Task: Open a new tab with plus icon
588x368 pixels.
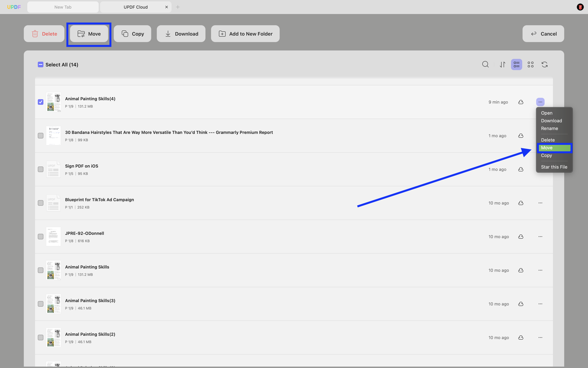Action: click(x=178, y=7)
